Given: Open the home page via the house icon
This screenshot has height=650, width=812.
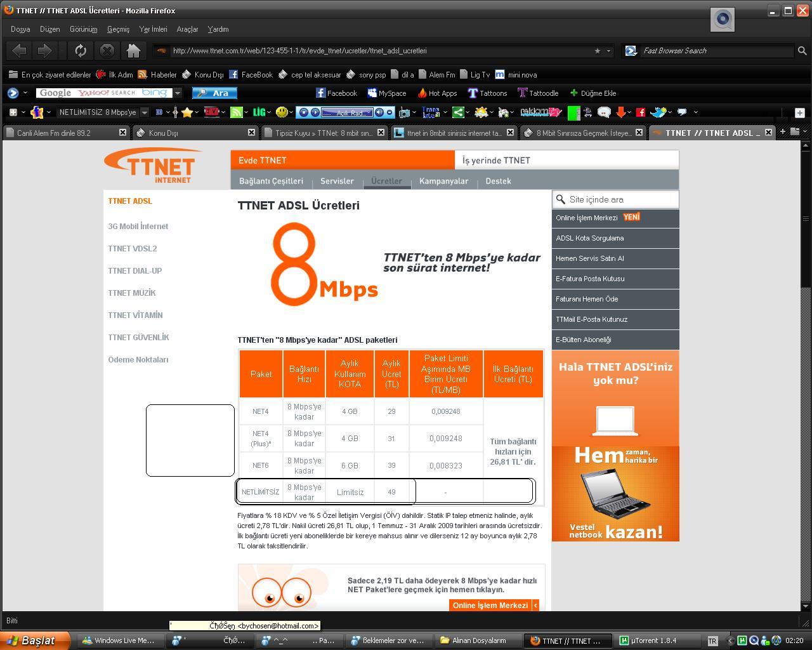Looking at the screenshot, I should point(133,50).
